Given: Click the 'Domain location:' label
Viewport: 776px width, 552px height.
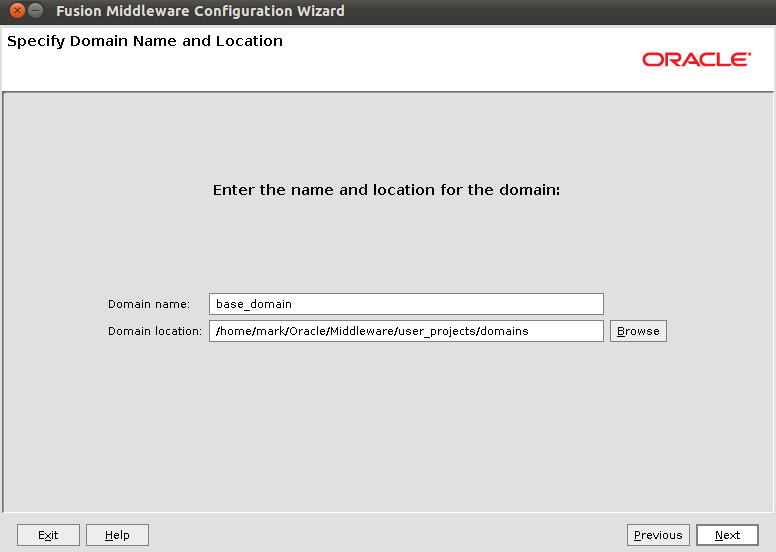Looking at the screenshot, I should [155, 331].
